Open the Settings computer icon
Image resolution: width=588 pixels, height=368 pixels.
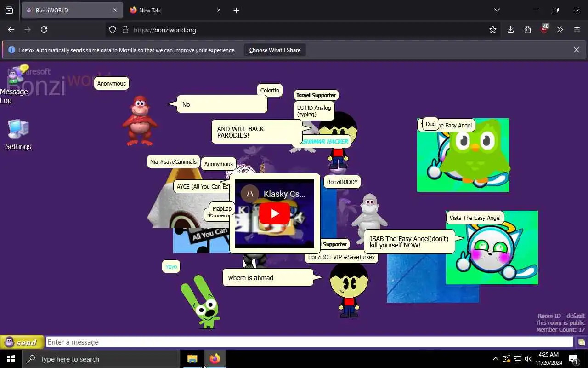pyautogui.click(x=18, y=135)
